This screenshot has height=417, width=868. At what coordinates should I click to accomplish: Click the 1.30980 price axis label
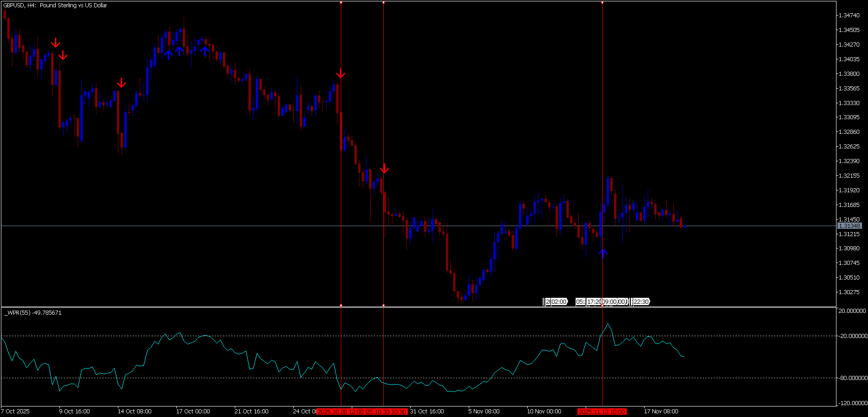pos(849,248)
